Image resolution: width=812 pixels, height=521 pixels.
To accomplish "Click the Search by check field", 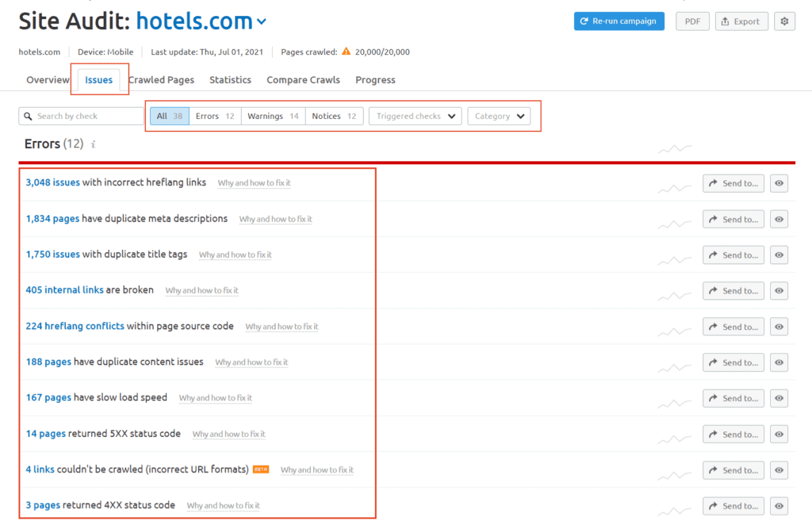I will 82,116.
